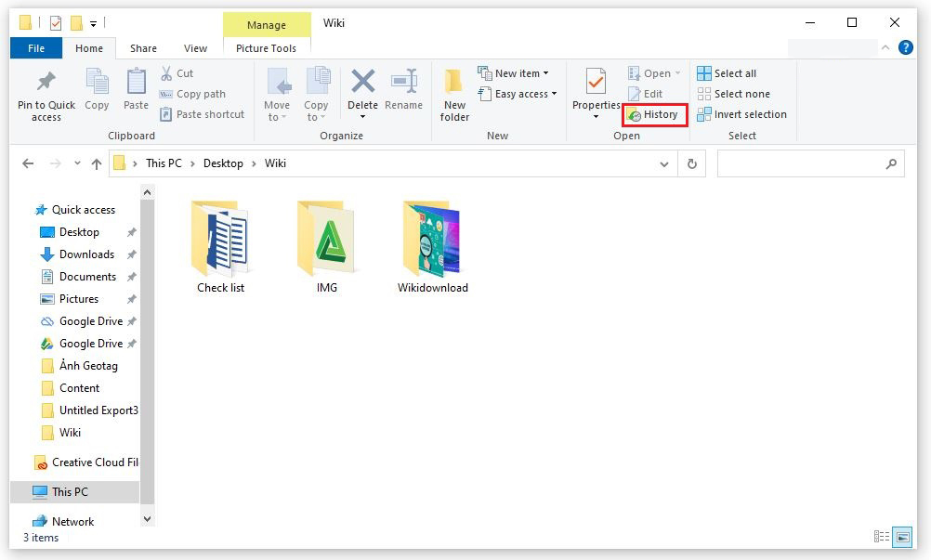The height and width of the screenshot is (560, 931).
Task: Expand the New item dropdown
Action: [x=514, y=73]
